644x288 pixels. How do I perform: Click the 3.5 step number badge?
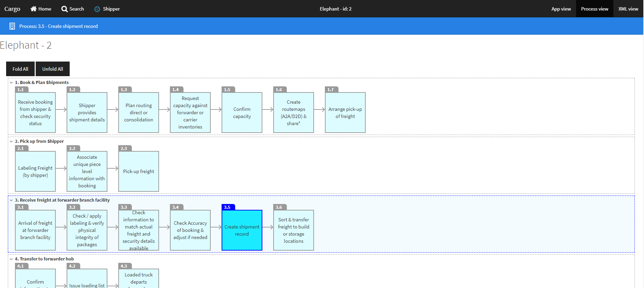[x=228, y=207]
